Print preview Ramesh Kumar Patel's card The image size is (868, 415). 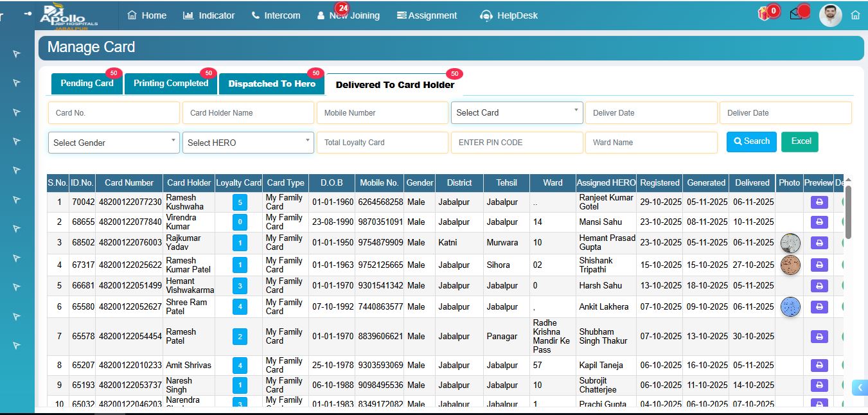coord(819,265)
